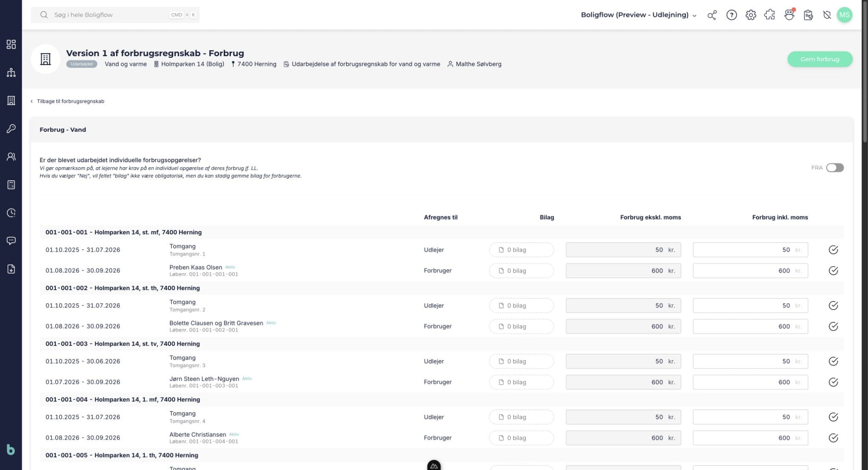Image resolution: width=868 pixels, height=470 pixels.
Task: Click the Gem forbrug button
Action: point(820,59)
